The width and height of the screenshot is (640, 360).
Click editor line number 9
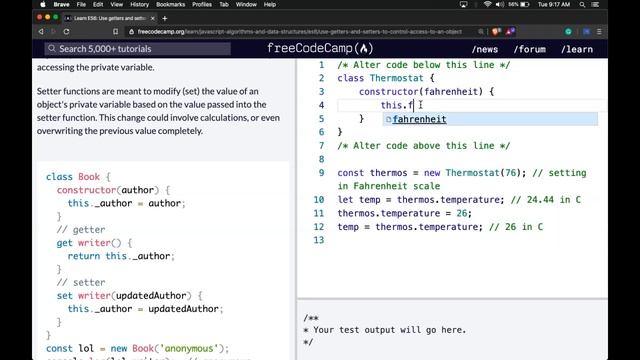(321, 173)
